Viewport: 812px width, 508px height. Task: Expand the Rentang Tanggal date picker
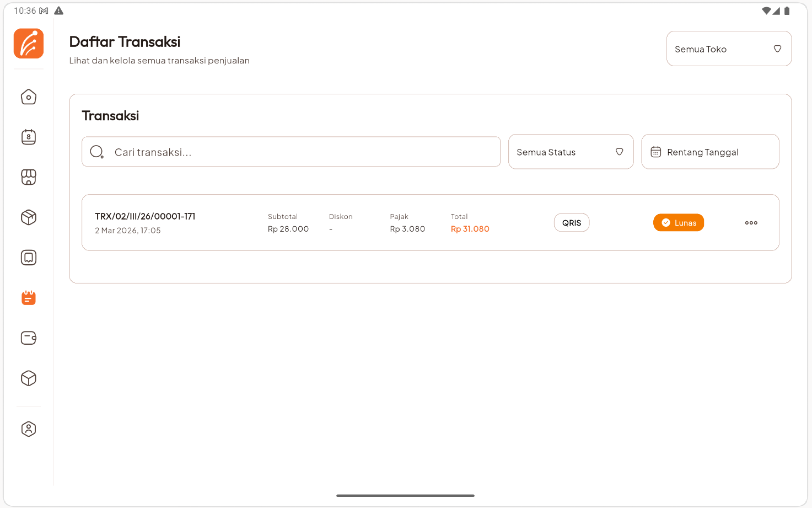pos(710,152)
